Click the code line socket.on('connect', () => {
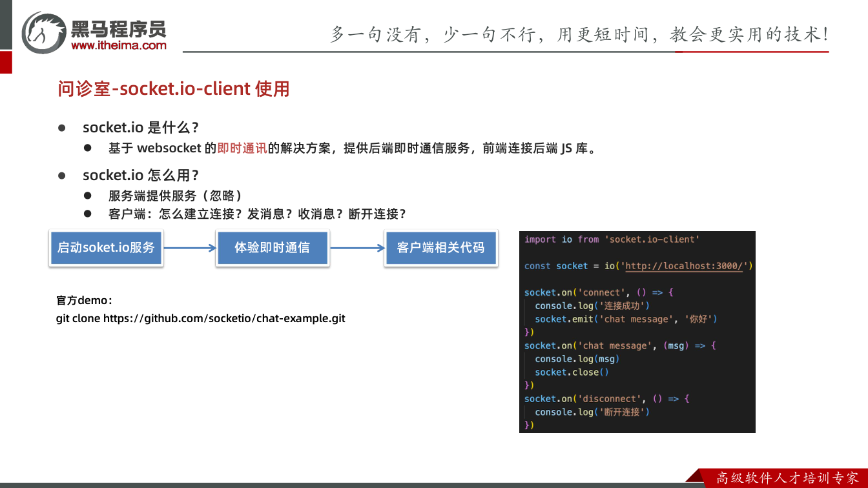This screenshot has width=868, height=488. [x=599, y=292]
